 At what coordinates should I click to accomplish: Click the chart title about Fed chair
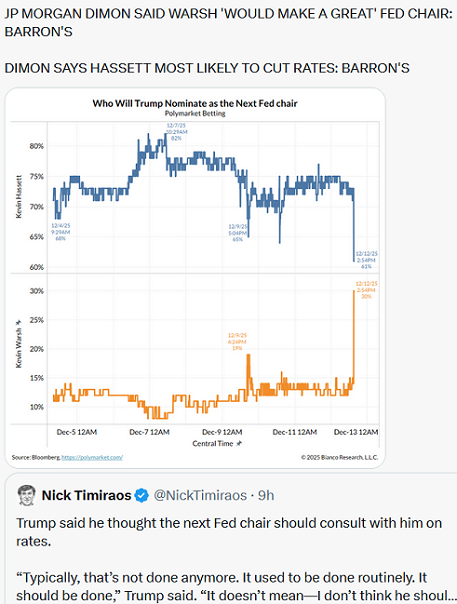(x=195, y=104)
